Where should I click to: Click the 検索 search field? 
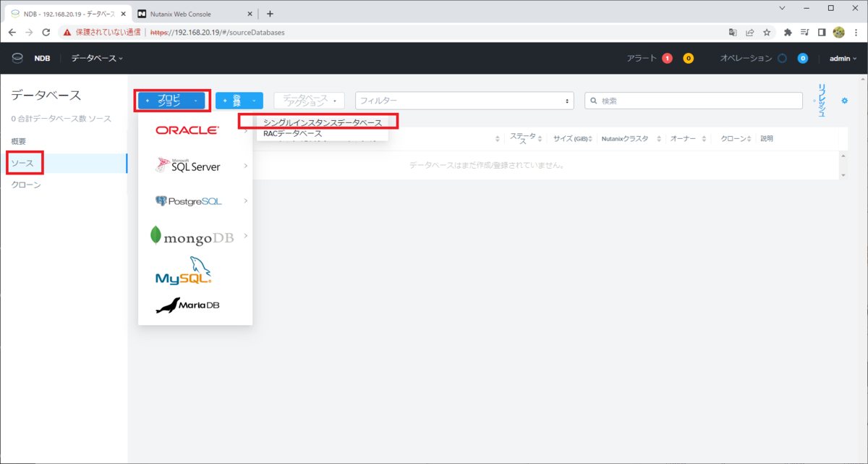pos(694,101)
